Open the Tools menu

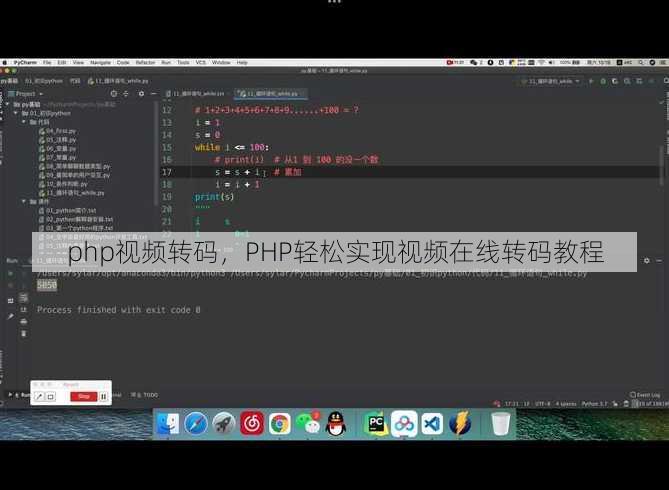(183, 62)
